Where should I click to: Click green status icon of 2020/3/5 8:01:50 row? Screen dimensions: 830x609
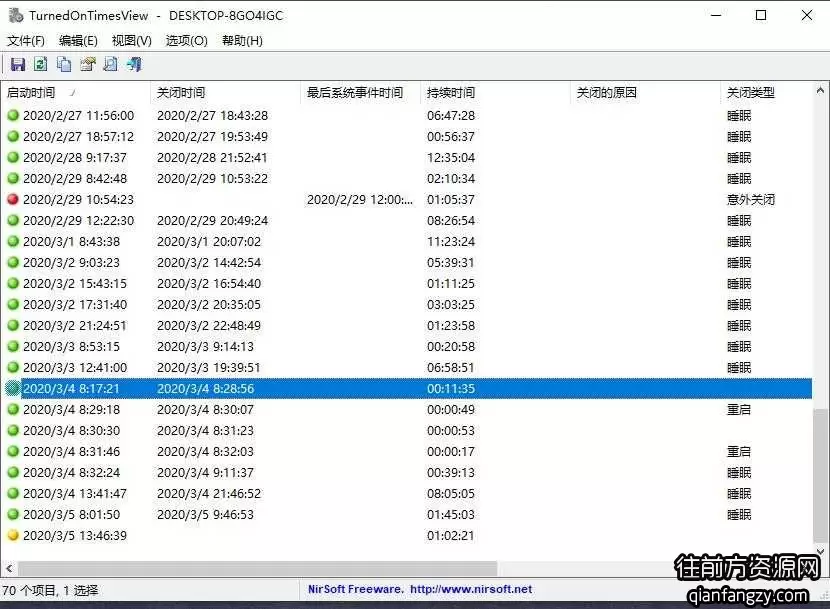pyautogui.click(x=13, y=514)
